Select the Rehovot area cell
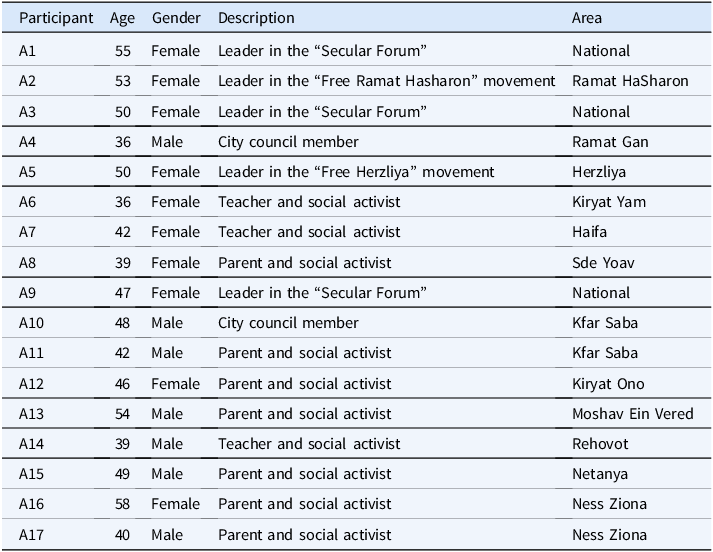Viewport: 713px width, 552px height. pyautogui.click(x=600, y=444)
